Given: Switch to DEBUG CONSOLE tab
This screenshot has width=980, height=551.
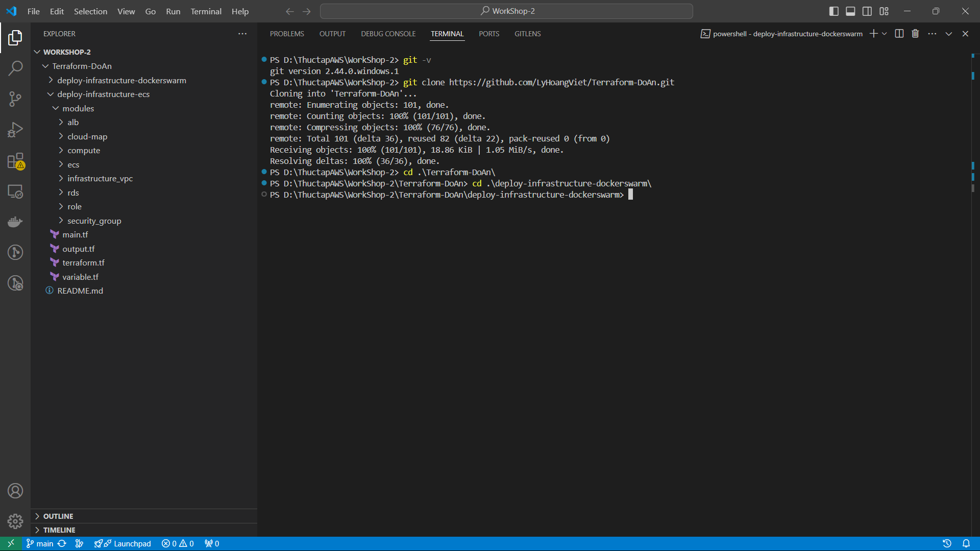Looking at the screenshot, I should click(x=388, y=34).
